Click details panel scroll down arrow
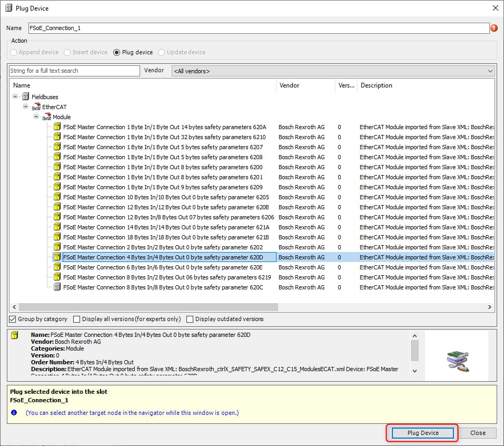This screenshot has height=446, width=504. coord(414,371)
